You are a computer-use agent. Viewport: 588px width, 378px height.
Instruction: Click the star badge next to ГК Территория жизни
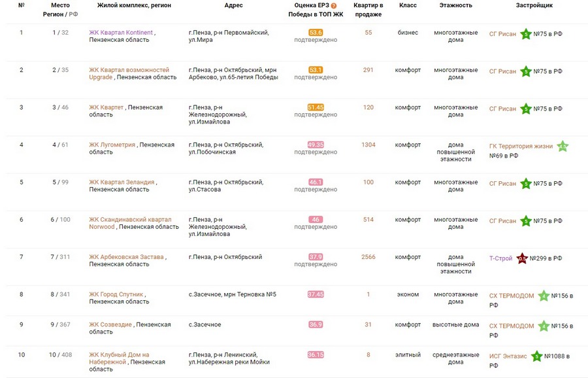562,146
